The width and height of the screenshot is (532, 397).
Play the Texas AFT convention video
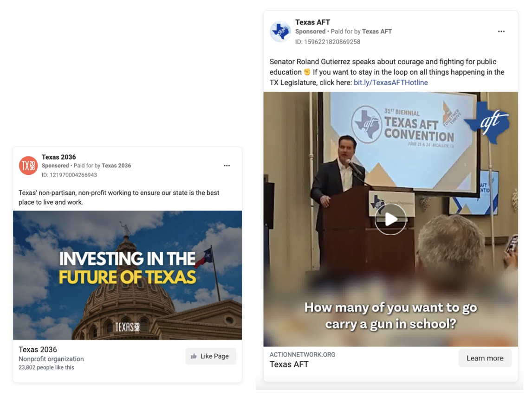point(390,219)
